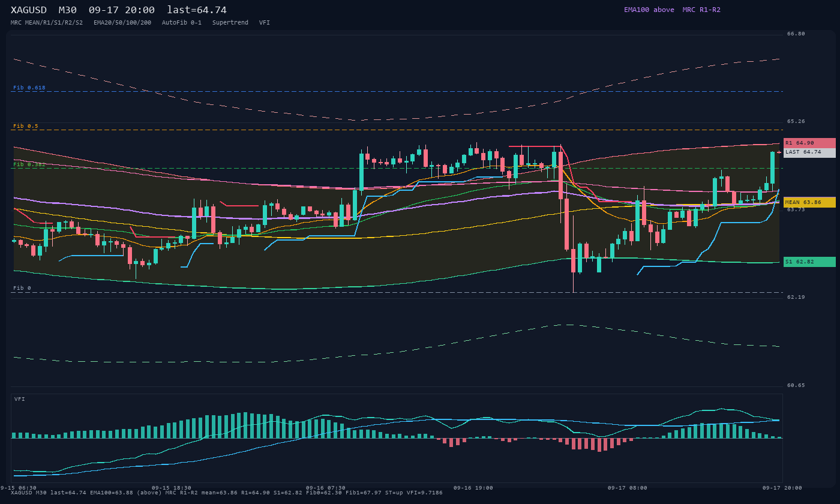Select the Supertrend indicator label
Screen dimensions: 840x504
pos(230,23)
